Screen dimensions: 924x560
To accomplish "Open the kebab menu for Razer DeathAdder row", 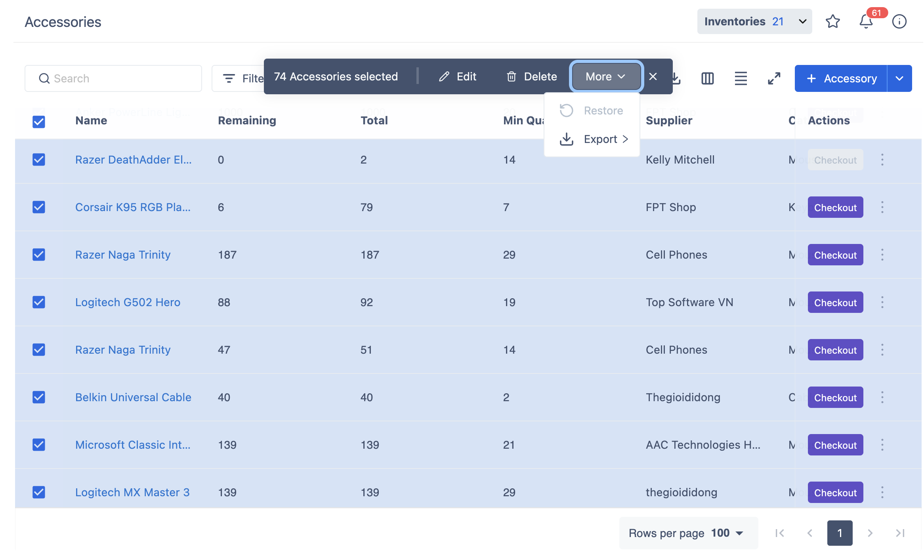I will pos(882,160).
